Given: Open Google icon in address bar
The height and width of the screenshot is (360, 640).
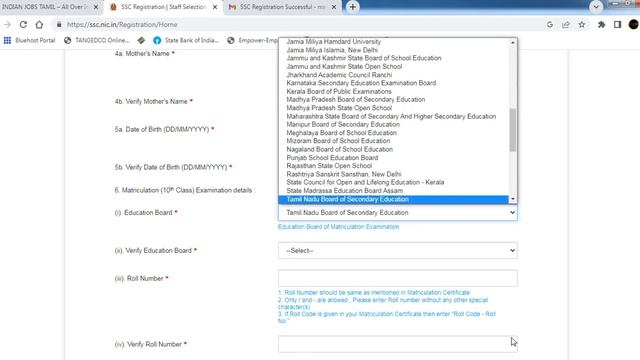Looking at the screenshot, I should tap(550, 24).
